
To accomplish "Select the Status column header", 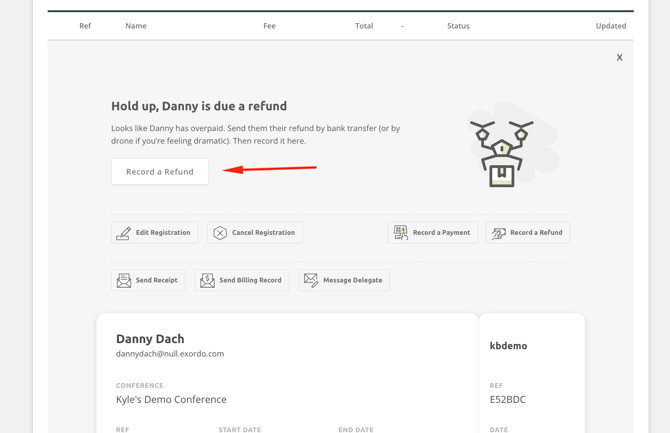I will click(458, 26).
